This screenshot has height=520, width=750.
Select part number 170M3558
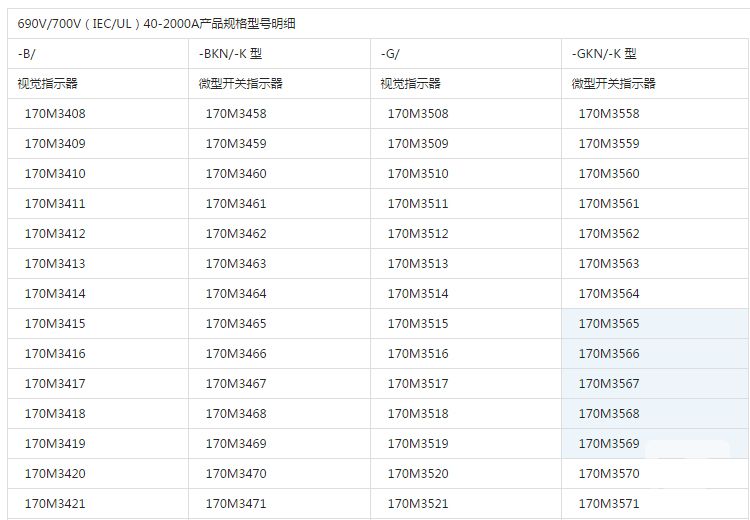click(x=609, y=113)
